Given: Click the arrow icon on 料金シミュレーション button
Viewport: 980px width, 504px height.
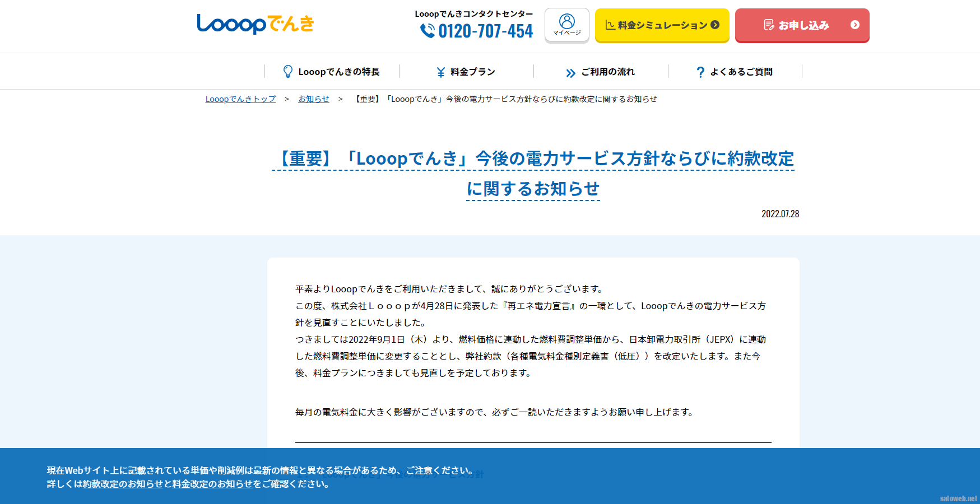Looking at the screenshot, I should click(715, 25).
